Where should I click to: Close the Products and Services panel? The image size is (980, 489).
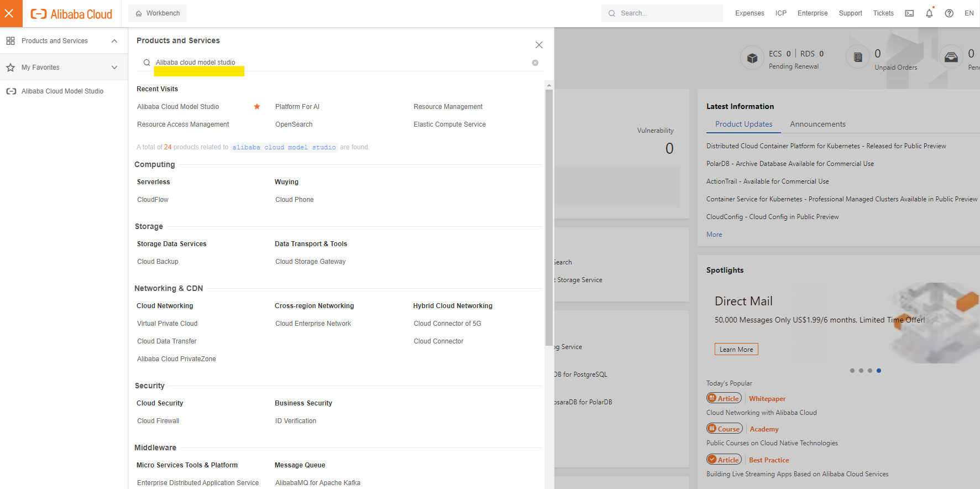coord(539,45)
